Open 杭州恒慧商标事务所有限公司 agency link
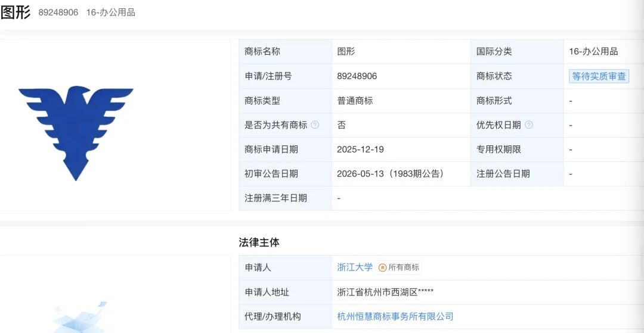 (x=395, y=316)
